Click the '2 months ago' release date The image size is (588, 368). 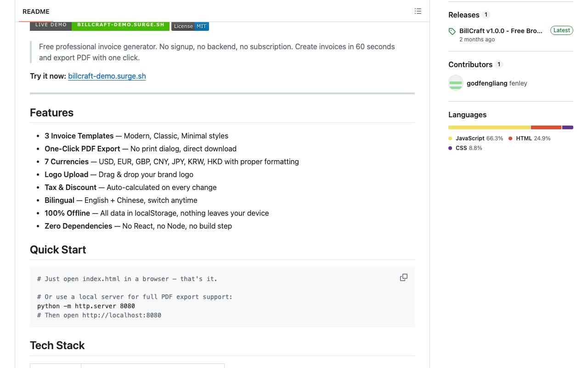click(x=477, y=40)
